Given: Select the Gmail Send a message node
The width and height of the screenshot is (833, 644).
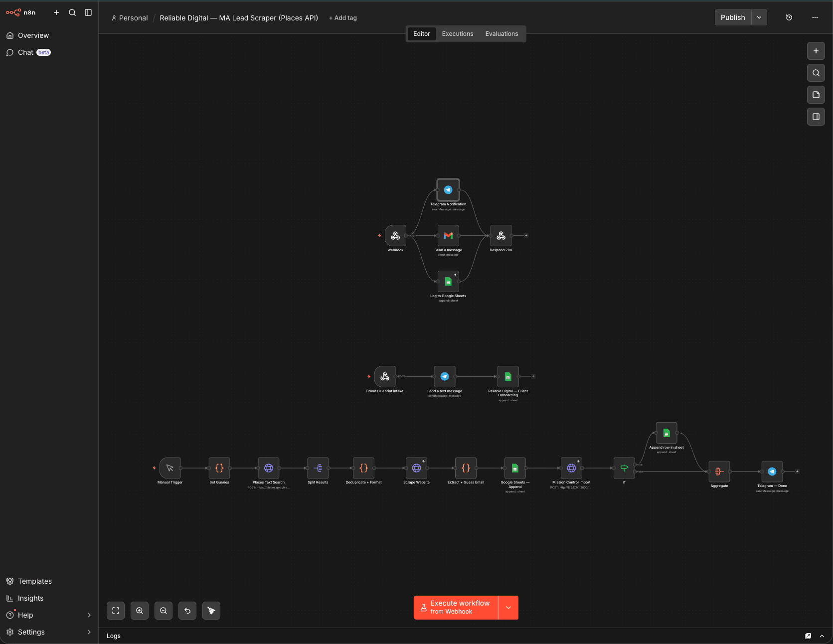Looking at the screenshot, I should pos(448,236).
